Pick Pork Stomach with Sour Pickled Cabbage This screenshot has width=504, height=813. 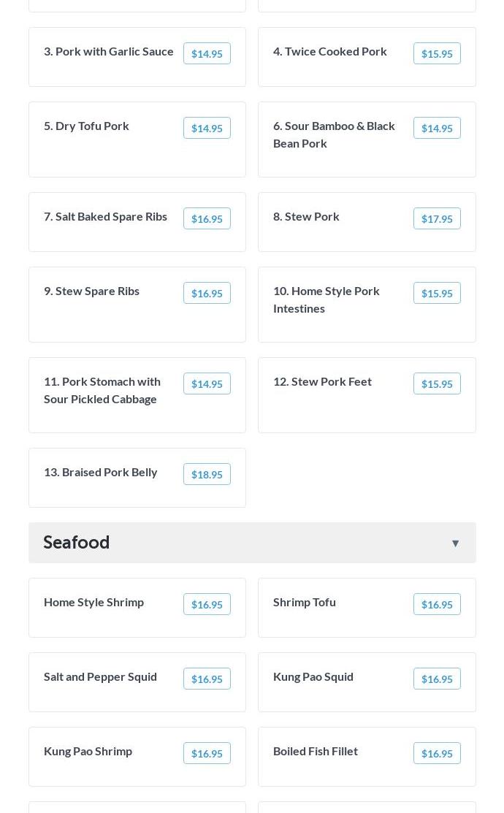point(102,390)
